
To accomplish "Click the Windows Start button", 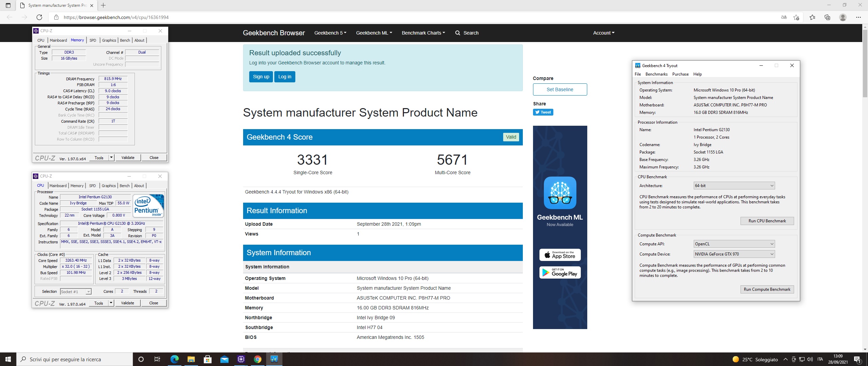I will tap(8, 359).
